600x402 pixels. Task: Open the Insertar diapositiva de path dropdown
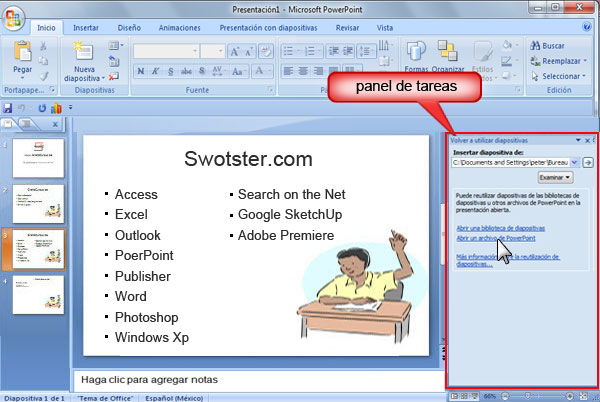(574, 163)
